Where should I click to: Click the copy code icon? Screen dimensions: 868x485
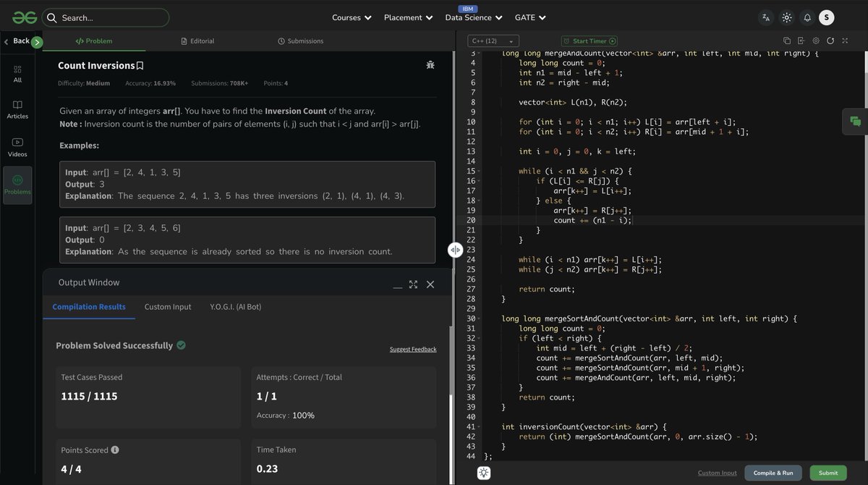787,41
